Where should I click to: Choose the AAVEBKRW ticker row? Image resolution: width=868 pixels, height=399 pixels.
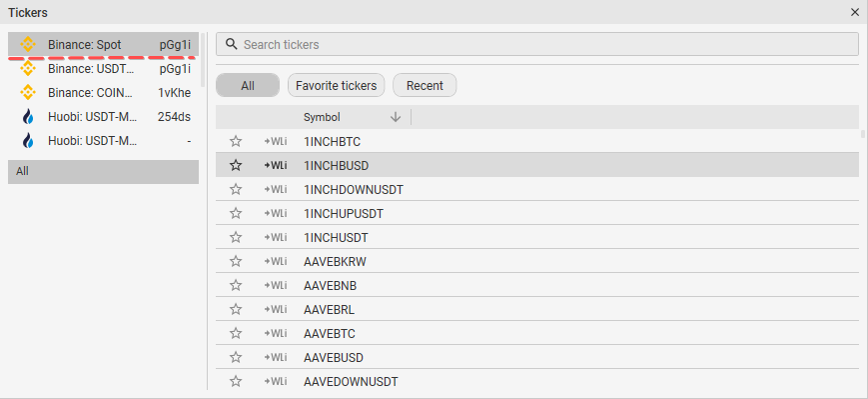coord(537,262)
